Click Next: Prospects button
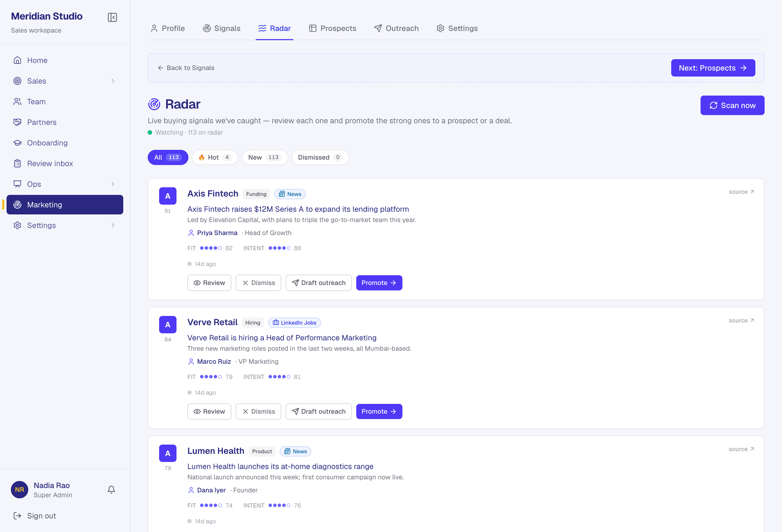 tap(713, 68)
